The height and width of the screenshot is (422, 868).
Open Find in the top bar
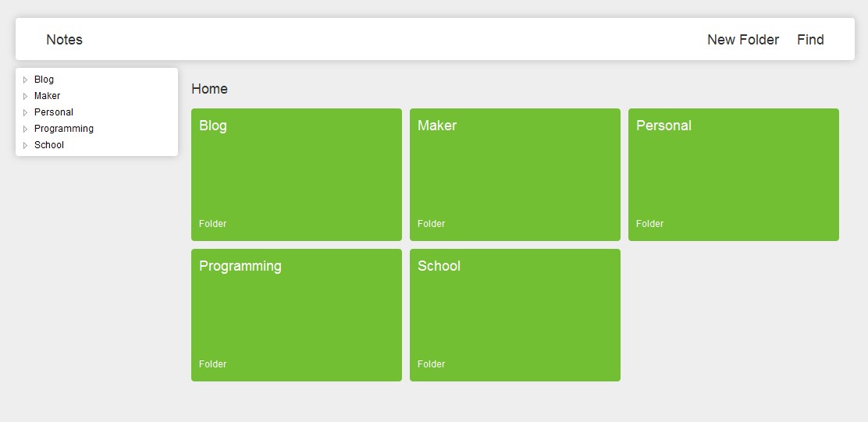(810, 40)
